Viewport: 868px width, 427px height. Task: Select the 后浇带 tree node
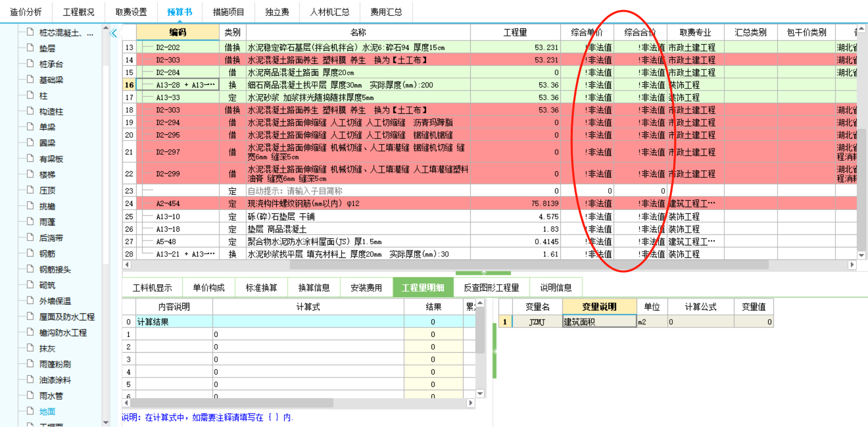(x=51, y=238)
